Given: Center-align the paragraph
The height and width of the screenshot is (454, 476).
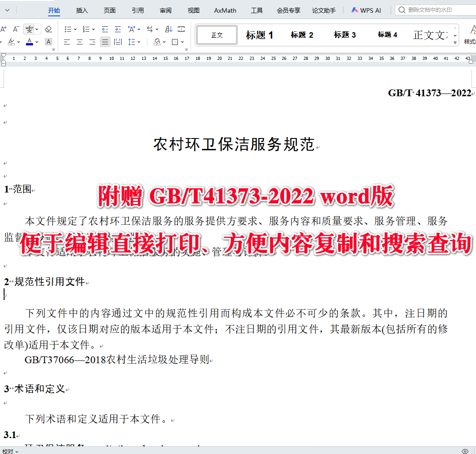Looking at the screenshot, I should click(x=79, y=42).
